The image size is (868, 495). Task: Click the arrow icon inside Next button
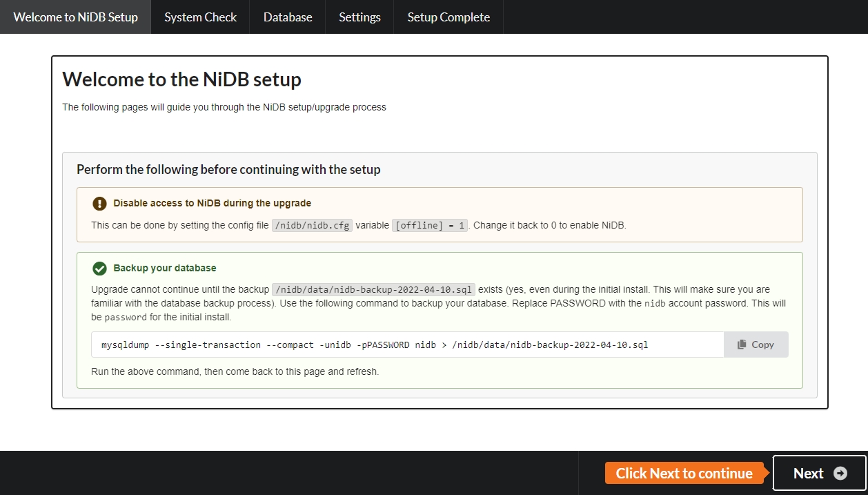coord(840,473)
